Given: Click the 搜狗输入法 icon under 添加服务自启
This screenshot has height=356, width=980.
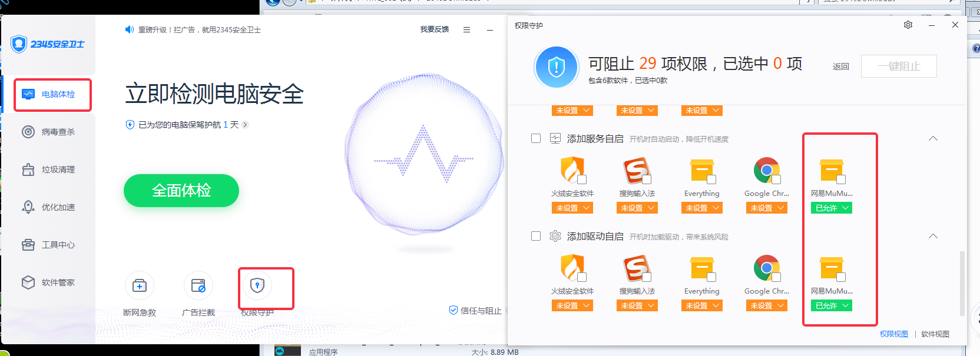Looking at the screenshot, I should (x=637, y=170).
